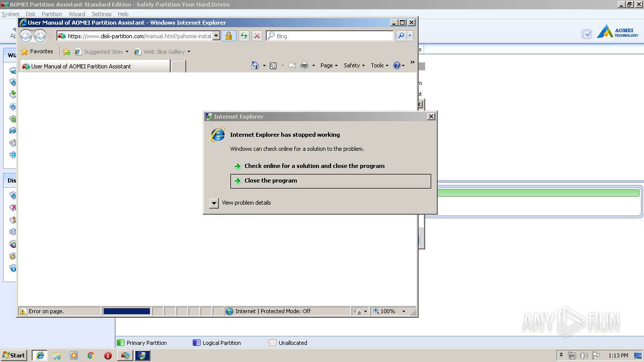This screenshot has width=644, height=362.
Task: Select the User Manual of AOMEI tab
Action: pyautogui.click(x=95, y=66)
